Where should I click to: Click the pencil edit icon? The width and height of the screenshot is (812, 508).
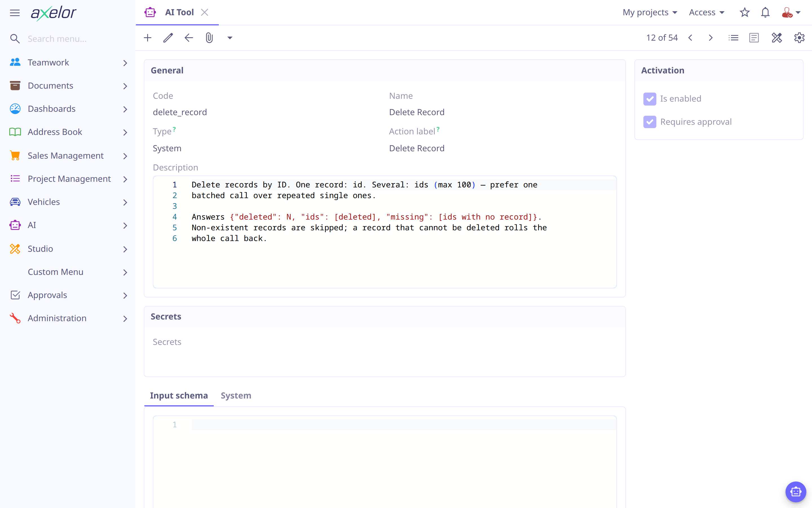[168, 38]
